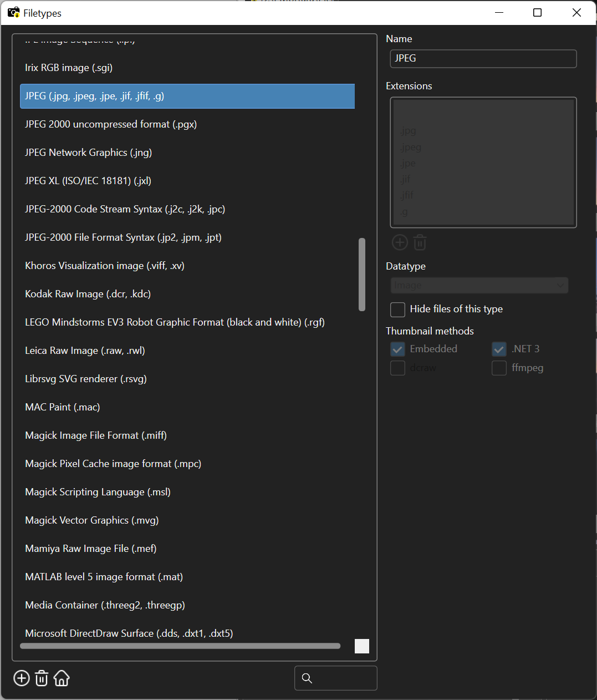
Task: Click the horizontal scrollbar below the list
Action: coord(180,646)
